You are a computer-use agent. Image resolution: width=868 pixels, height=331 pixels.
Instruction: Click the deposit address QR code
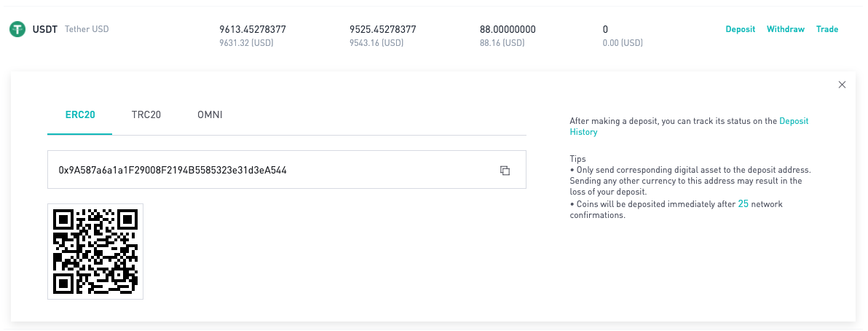tap(95, 252)
